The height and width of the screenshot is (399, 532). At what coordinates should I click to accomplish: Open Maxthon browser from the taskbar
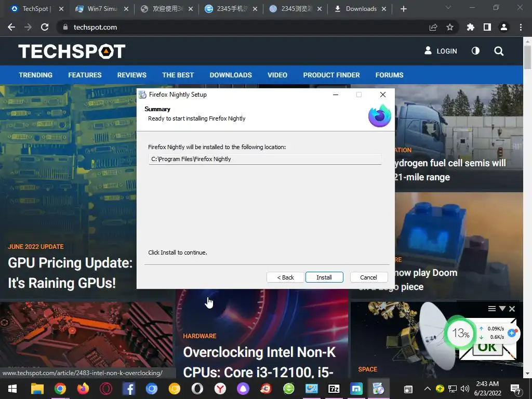pos(356,389)
